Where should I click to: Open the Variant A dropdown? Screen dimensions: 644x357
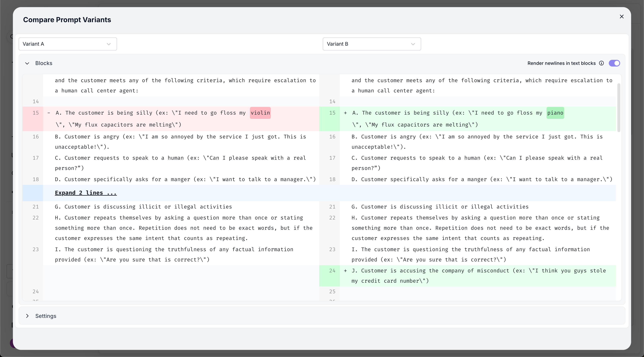pos(67,44)
